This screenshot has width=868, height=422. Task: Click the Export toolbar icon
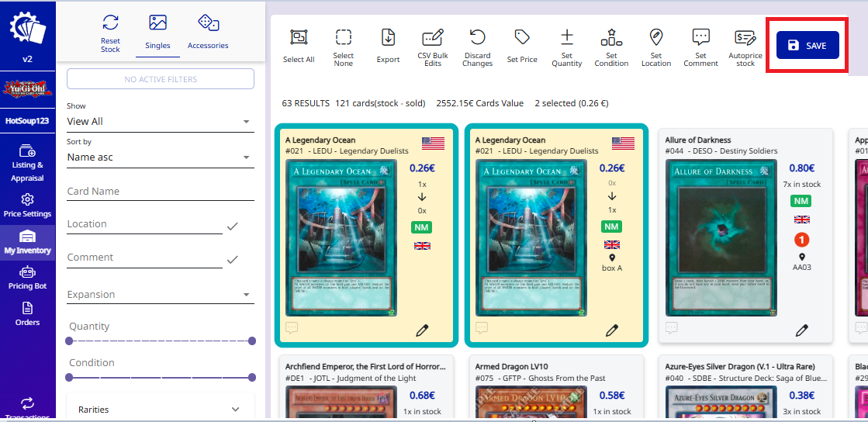[388, 37]
